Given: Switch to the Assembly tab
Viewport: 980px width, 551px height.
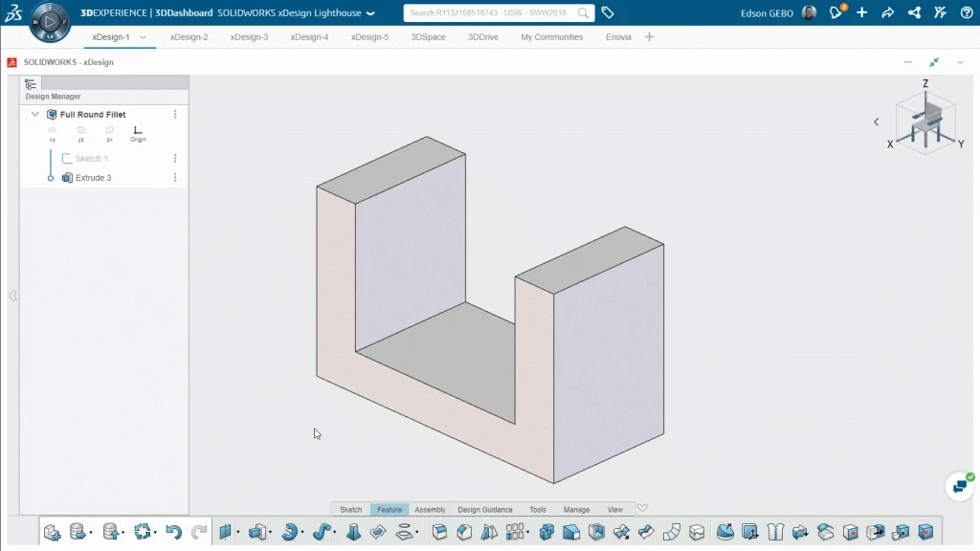Looking at the screenshot, I should pyautogui.click(x=430, y=510).
